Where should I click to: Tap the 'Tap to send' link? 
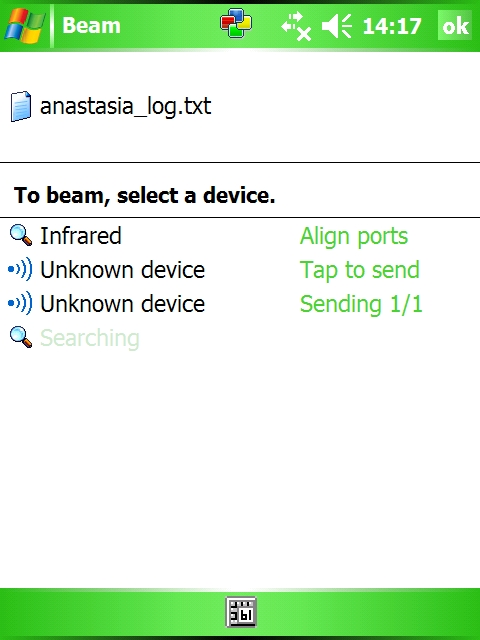click(x=360, y=270)
